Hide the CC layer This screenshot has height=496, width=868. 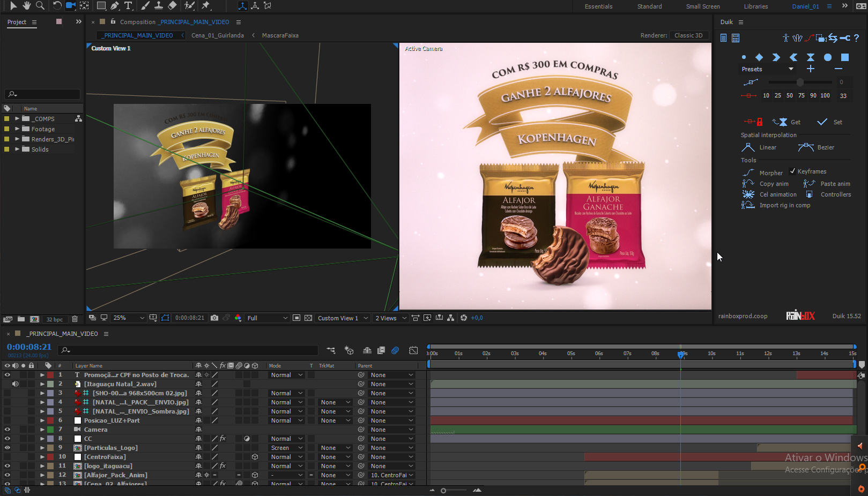8,439
